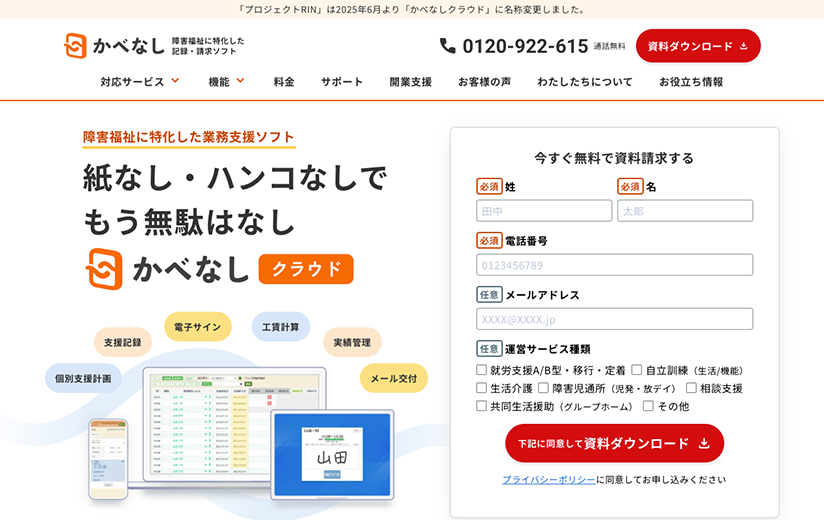Screen dimensions: 824x520
Task: Click 下記に同意して資料ダウンロード button
Action: tap(614, 443)
